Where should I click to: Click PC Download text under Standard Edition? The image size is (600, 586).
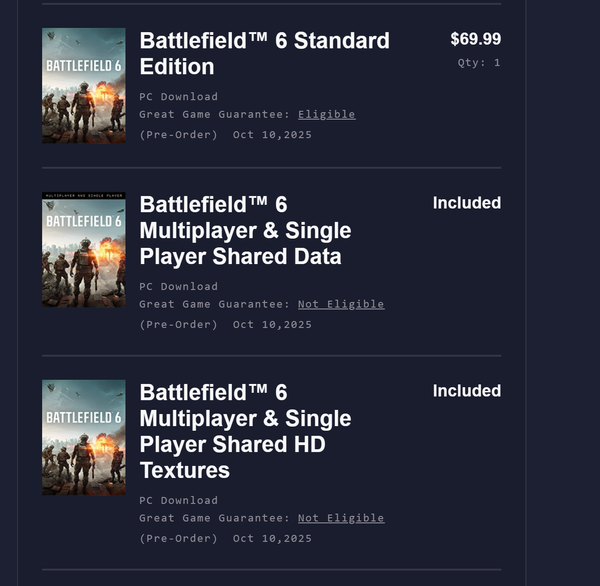(x=178, y=97)
